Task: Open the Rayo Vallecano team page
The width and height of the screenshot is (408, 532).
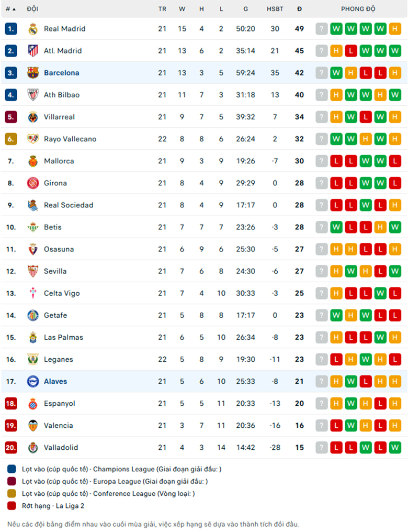Action: [70, 139]
